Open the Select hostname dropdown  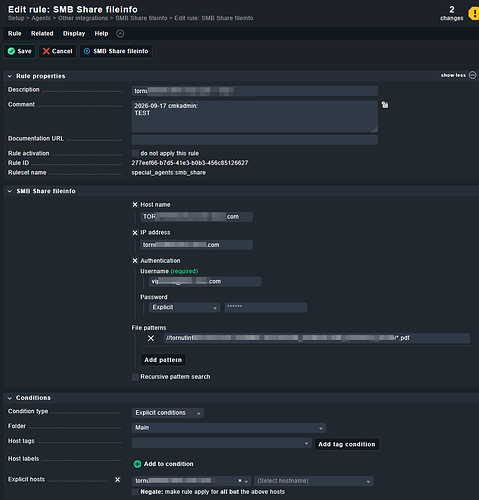click(314, 481)
